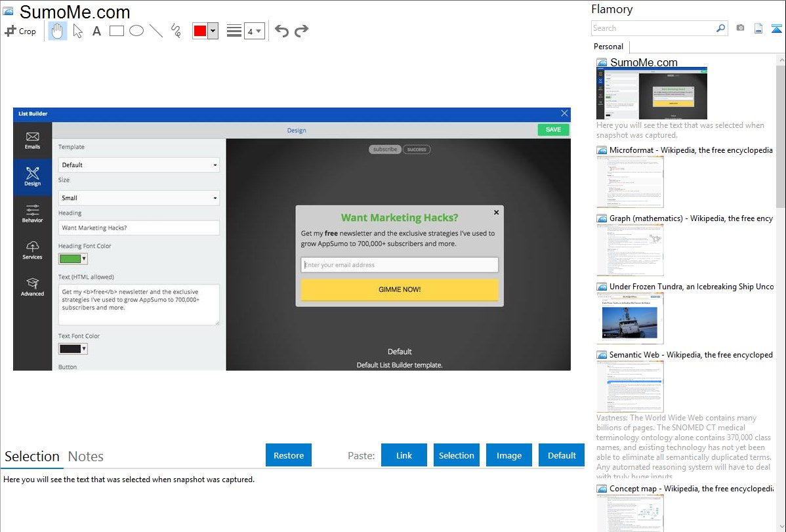Select the straight line tool
This screenshot has height=532, width=786.
156,31
